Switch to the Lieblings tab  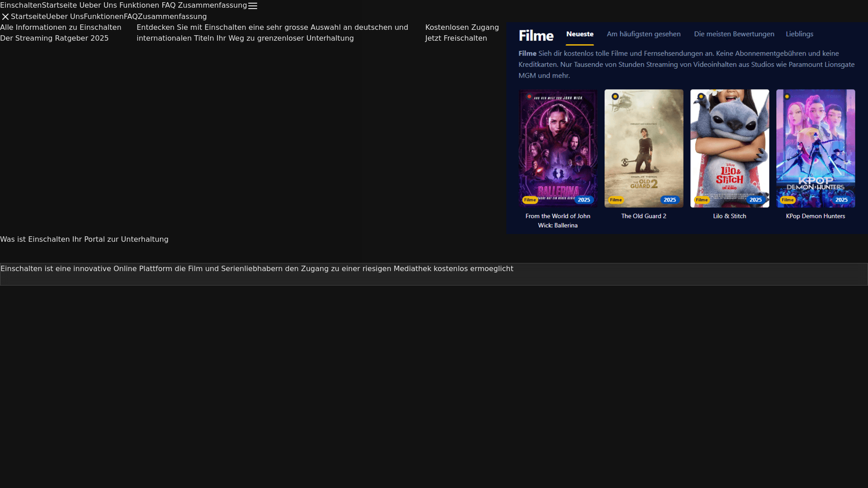tap(799, 34)
